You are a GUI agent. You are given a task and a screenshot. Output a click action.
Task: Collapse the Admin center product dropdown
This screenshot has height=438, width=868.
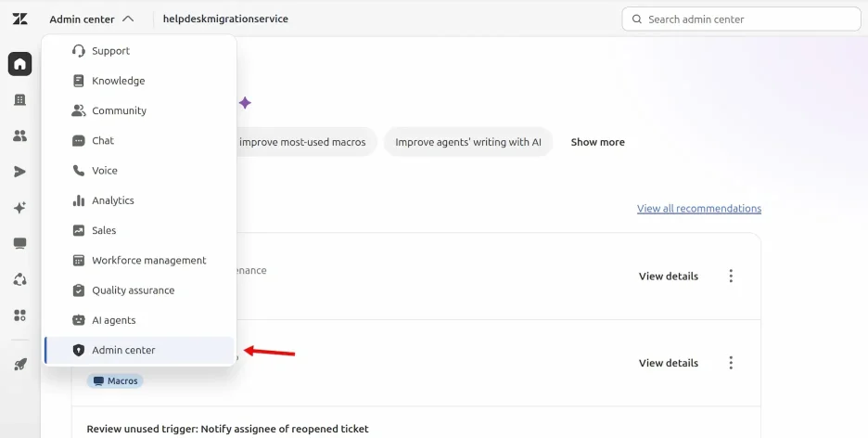[x=92, y=19]
